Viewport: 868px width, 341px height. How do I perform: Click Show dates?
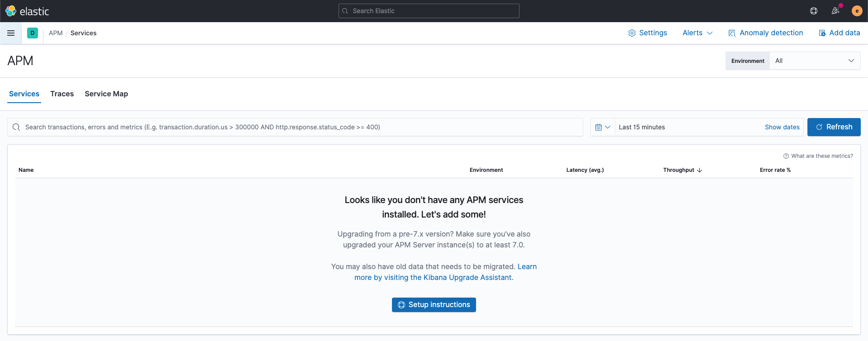782,127
